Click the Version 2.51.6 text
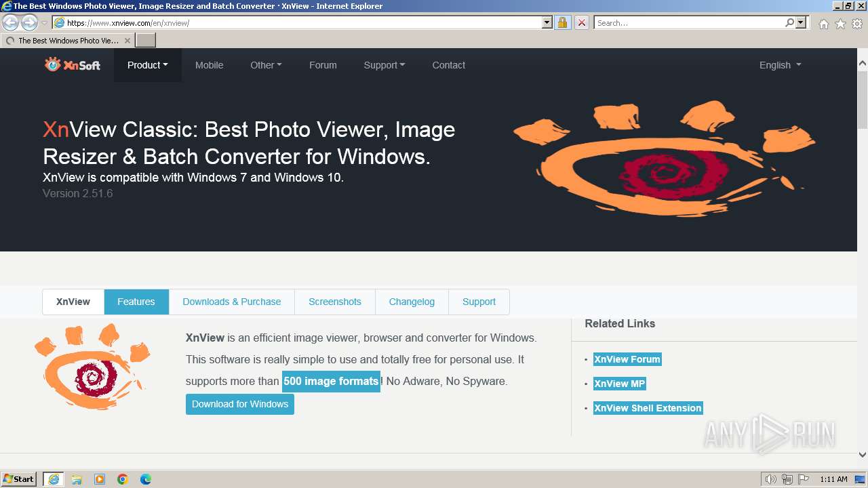The height and width of the screenshot is (488, 868). point(78,193)
